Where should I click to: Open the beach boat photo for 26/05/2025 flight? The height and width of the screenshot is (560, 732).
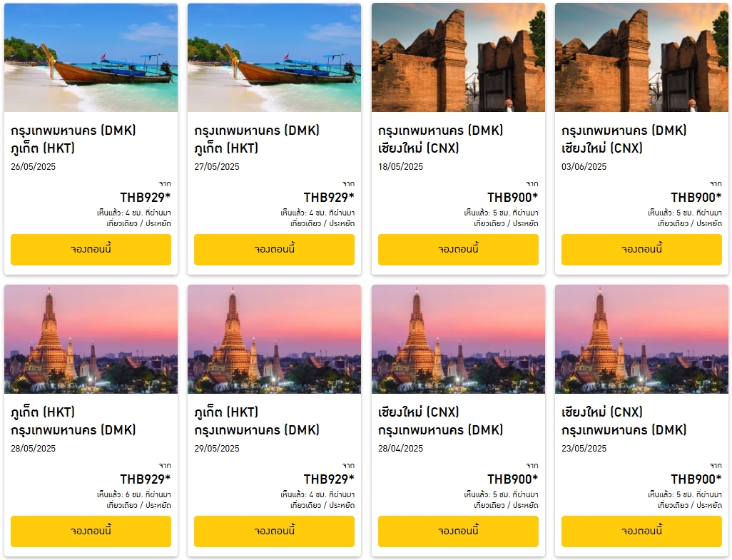(x=91, y=58)
